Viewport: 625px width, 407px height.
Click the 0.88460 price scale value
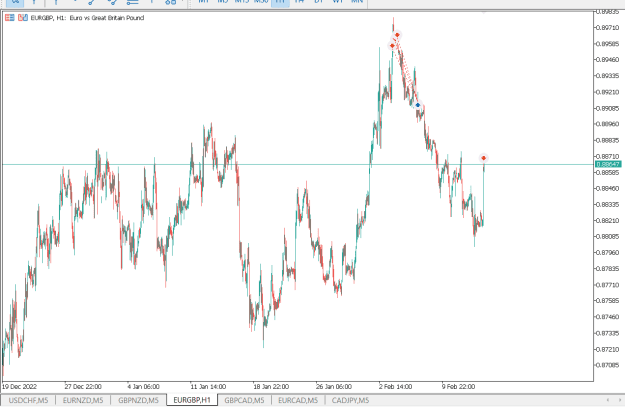(608, 189)
